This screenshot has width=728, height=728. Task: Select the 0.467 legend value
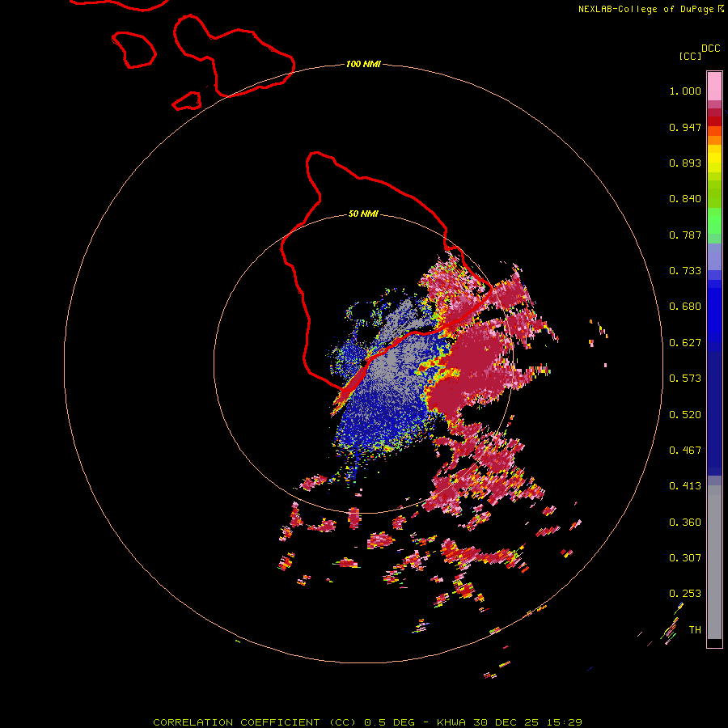685,450
